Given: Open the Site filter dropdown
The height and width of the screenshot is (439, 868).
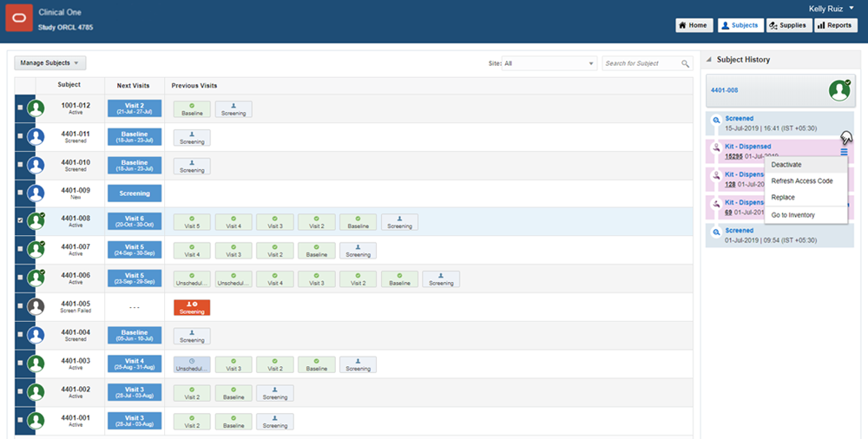Looking at the screenshot, I should coord(549,63).
